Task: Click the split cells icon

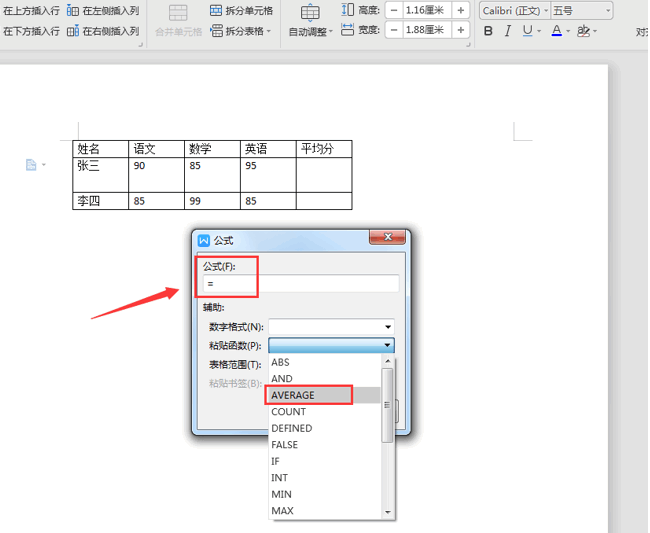Action: 216,11
